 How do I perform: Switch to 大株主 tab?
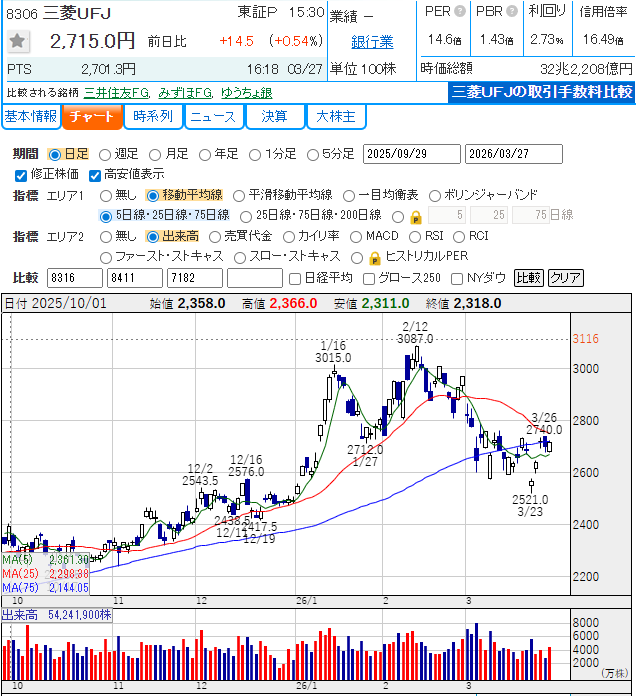[x=336, y=117]
